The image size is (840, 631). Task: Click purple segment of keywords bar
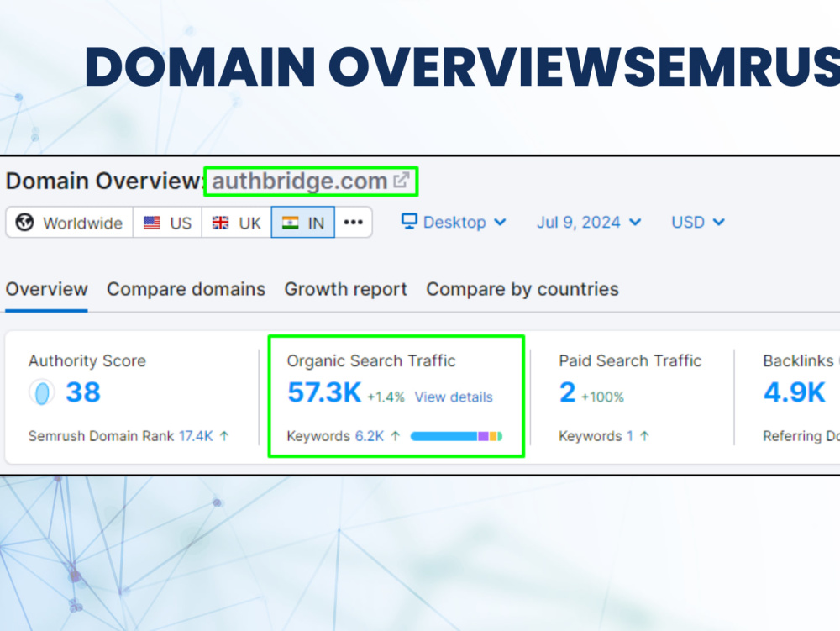[x=483, y=437]
